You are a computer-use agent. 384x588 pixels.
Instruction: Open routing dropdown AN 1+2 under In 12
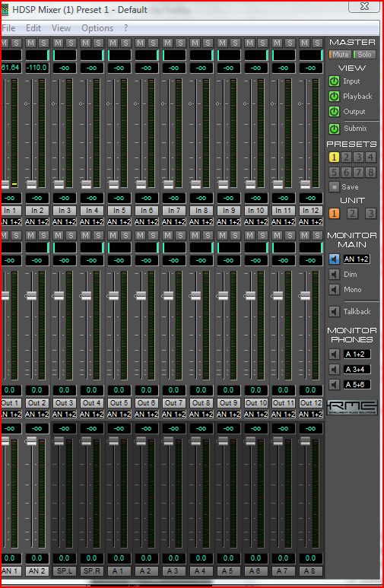coord(311,222)
